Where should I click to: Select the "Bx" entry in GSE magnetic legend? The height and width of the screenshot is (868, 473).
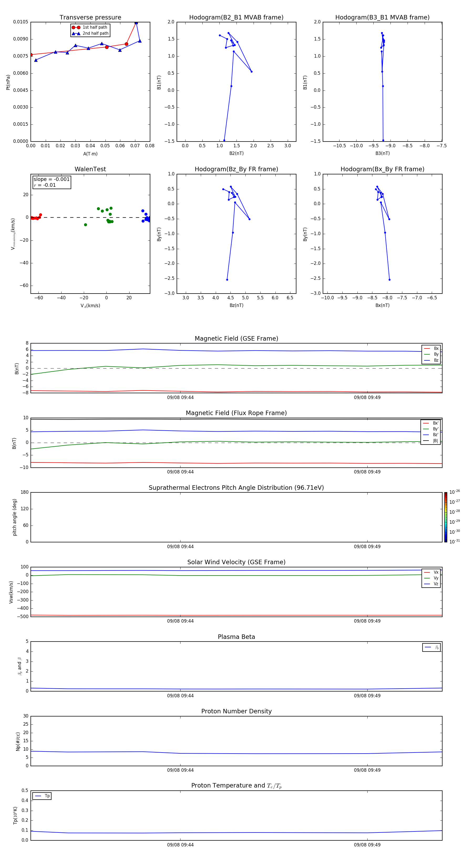431,349
